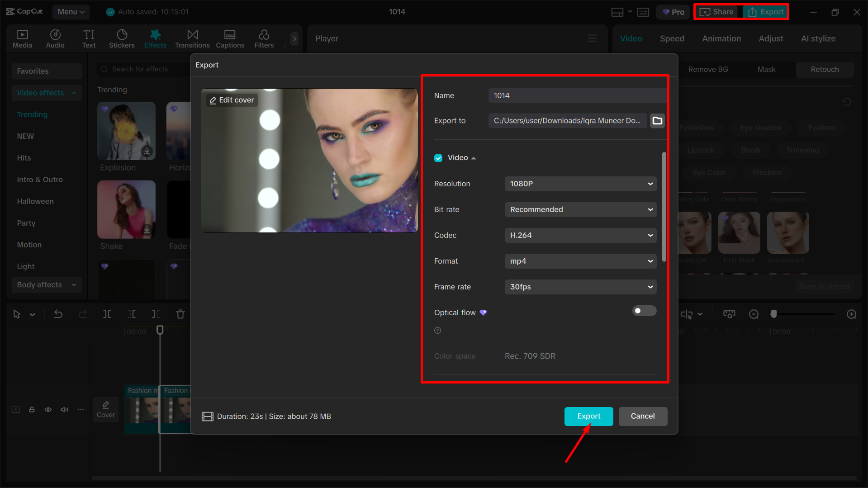Click the Optical flow help question icon
The width and height of the screenshot is (868, 488).
(x=437, y=331)
